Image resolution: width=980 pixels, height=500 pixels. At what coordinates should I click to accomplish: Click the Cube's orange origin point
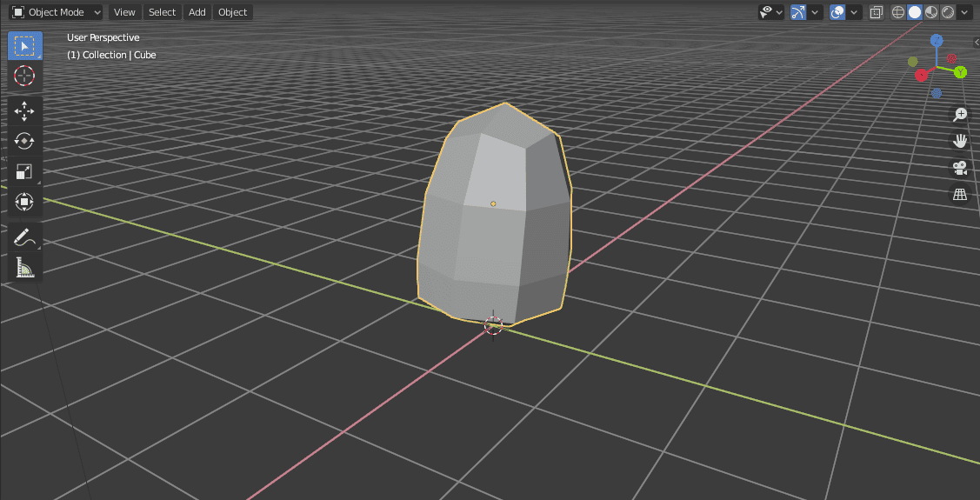(493, 203)
